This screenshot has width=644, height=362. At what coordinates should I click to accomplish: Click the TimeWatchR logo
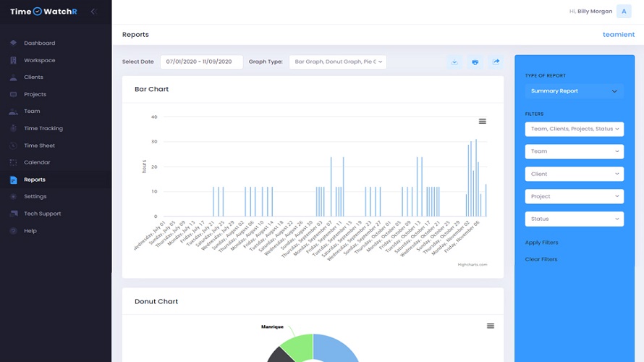[43, 12]
